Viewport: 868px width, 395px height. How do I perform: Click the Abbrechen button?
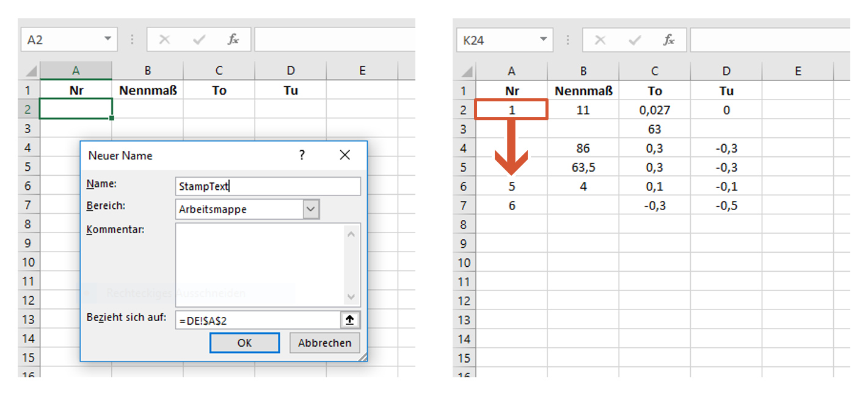pyautogui.click(x=324, y=342)
